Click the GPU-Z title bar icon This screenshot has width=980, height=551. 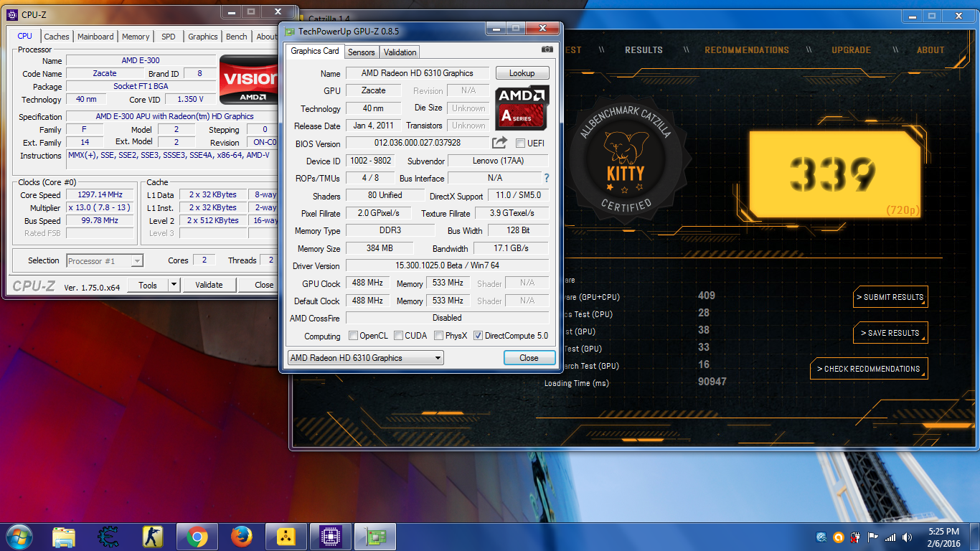pos(289,32)
